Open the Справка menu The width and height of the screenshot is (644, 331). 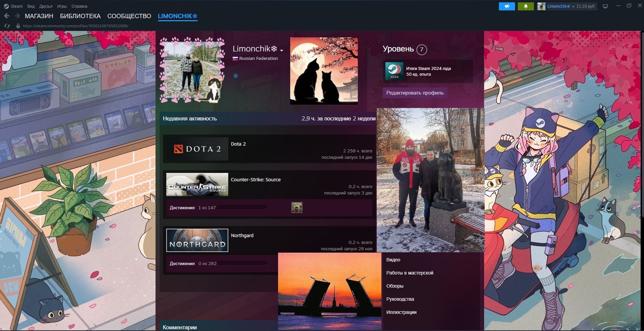[79, 6]
